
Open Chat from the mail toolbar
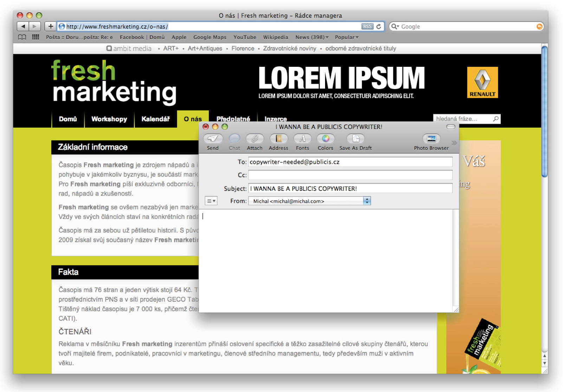click(x=234, y=139)
